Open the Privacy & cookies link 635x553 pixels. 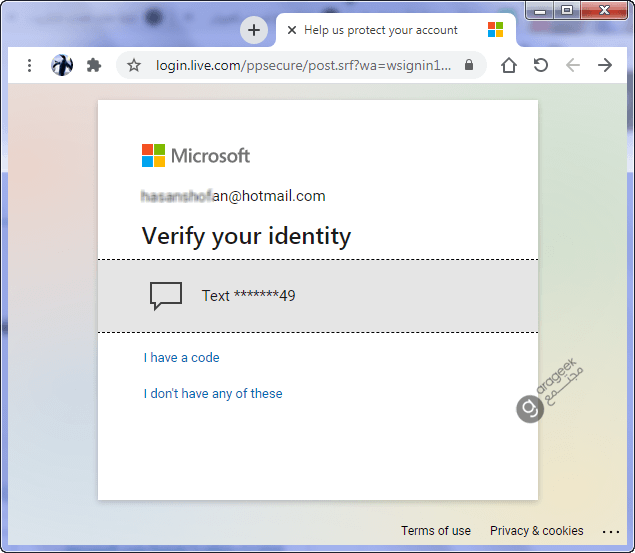(x=537, y=531)
